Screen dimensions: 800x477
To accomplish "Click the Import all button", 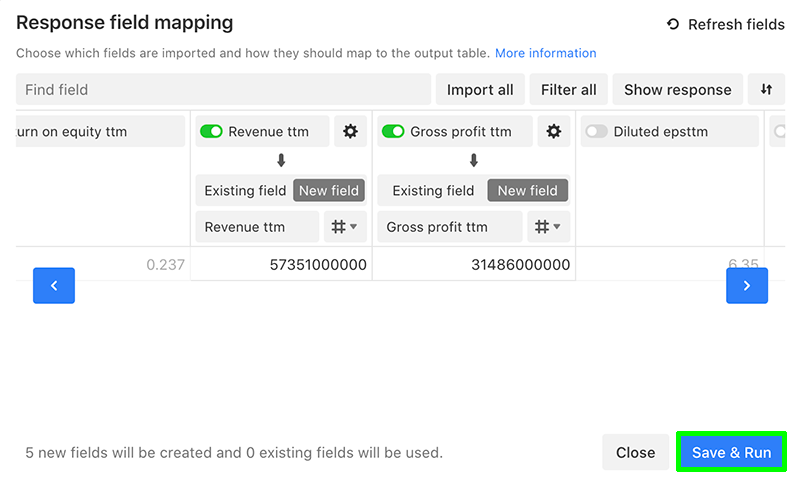I will click(x=480, y=89).
